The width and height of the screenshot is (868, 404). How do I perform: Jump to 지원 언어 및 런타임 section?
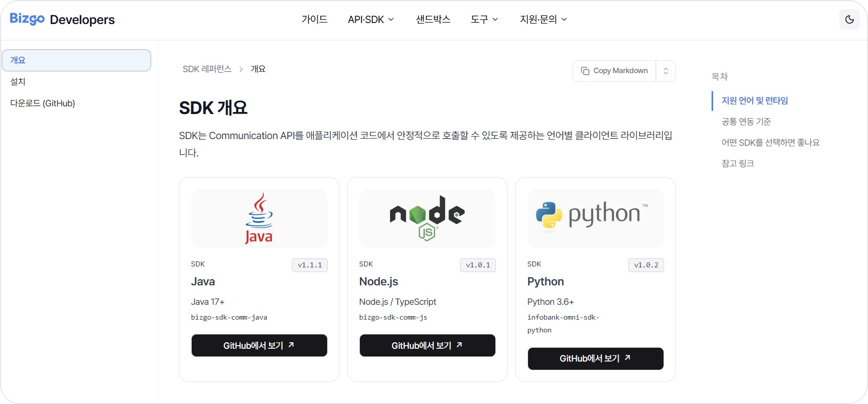(755, 101)
